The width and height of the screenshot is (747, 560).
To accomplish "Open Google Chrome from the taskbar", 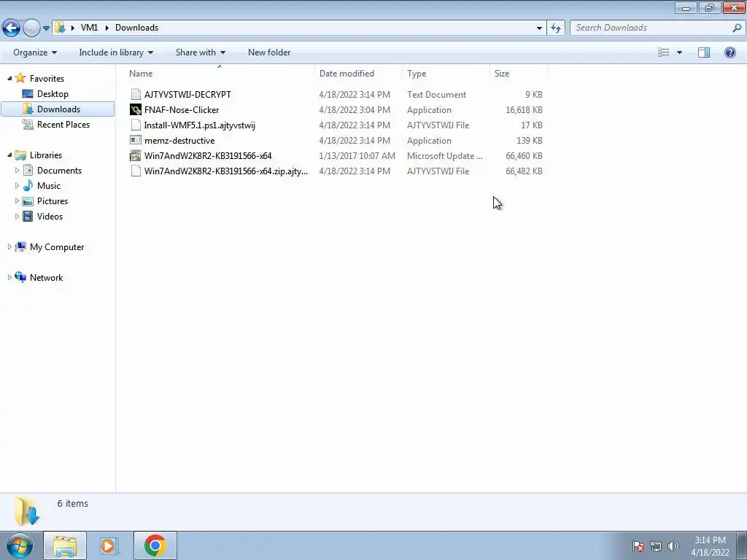I will [x=155, y=545].
